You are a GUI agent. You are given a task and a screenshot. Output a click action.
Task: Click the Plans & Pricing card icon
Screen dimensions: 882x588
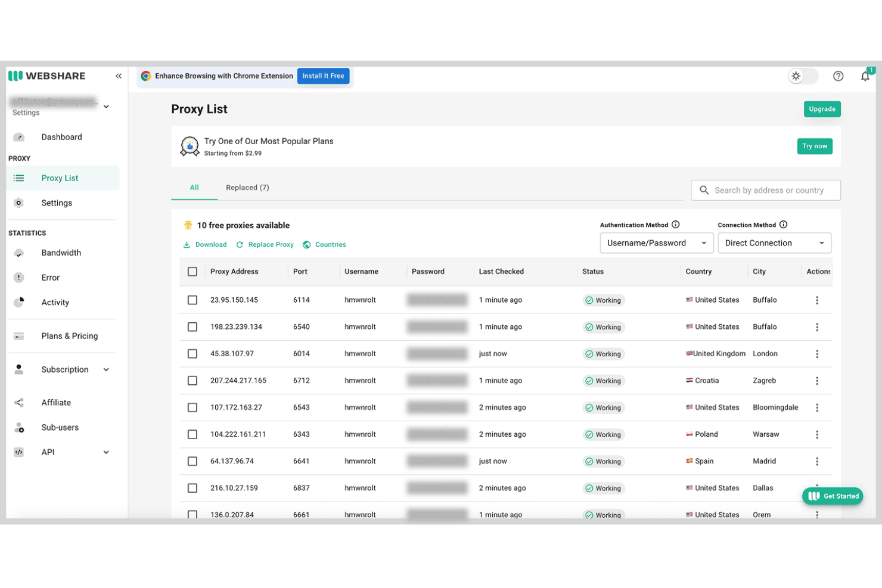click(19, 336)
